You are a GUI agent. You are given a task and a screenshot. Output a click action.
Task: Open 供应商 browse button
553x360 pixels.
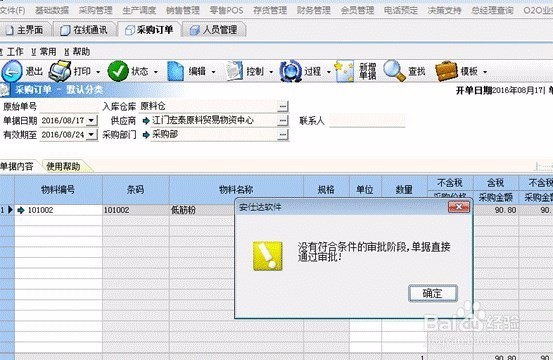click(x=283, y=121)
